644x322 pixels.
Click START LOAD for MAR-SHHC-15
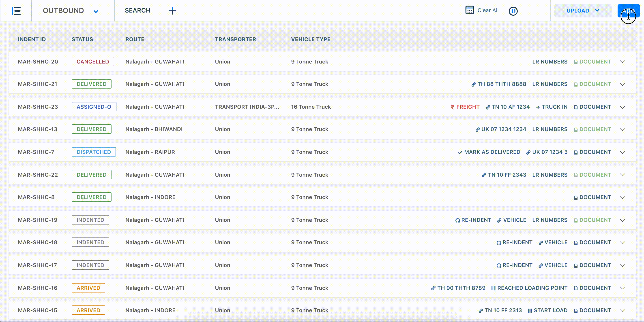tap(547, 310)
